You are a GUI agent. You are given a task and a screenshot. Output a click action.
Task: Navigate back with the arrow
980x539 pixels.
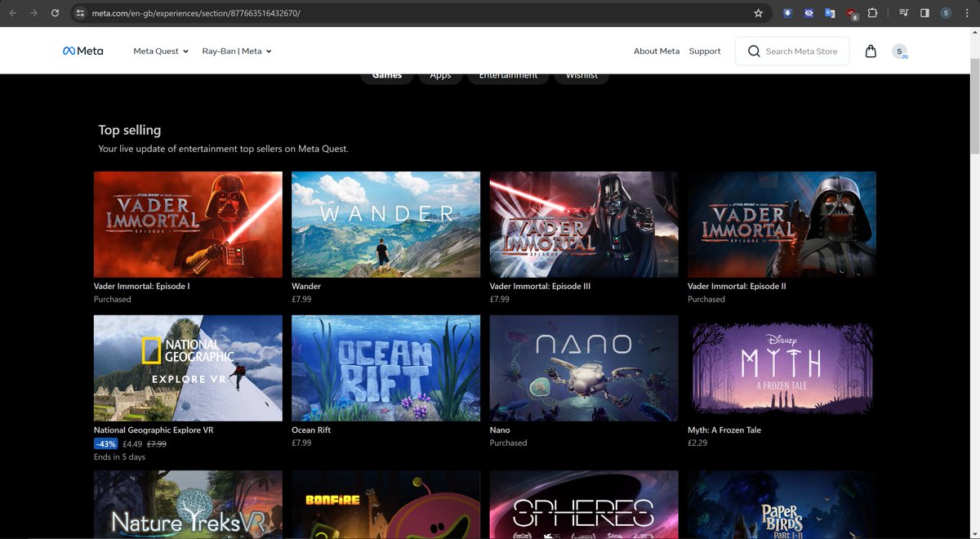coord(11,12)
